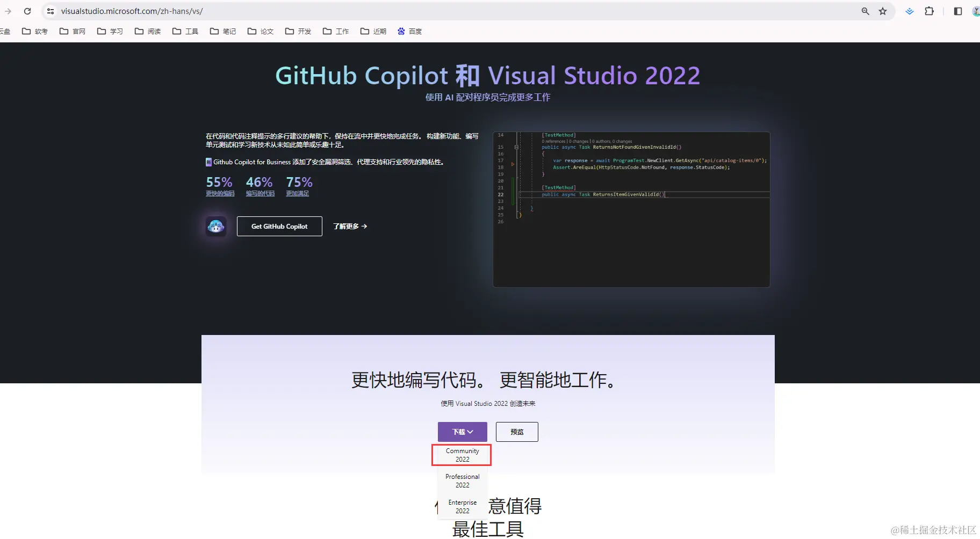Viewport: 980px width, 539px height.
Task: Open the 工作 bookmark folder
Action: click(336, 31)
